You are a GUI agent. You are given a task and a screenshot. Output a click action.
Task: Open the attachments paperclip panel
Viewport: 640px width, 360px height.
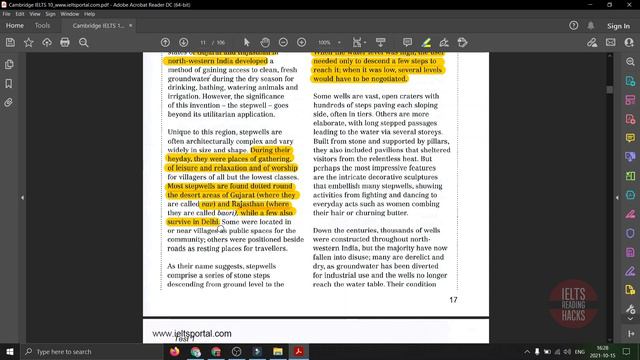(9, 102)
